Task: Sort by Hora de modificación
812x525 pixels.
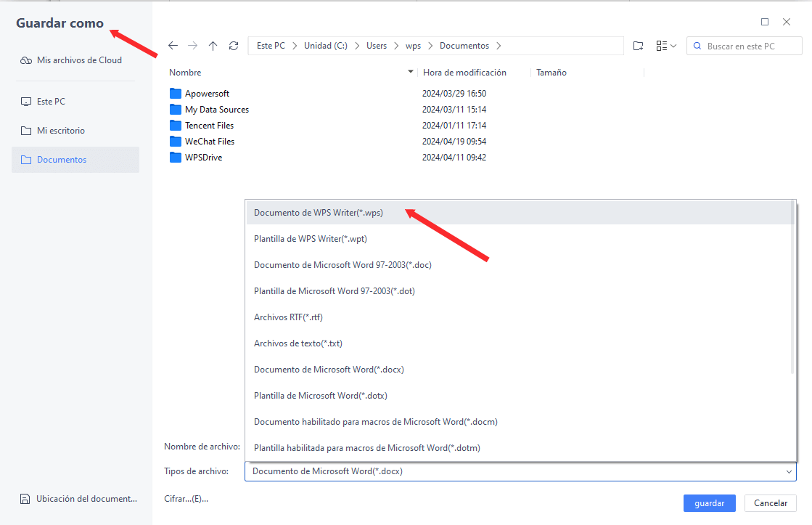Action: click(464, 73)
